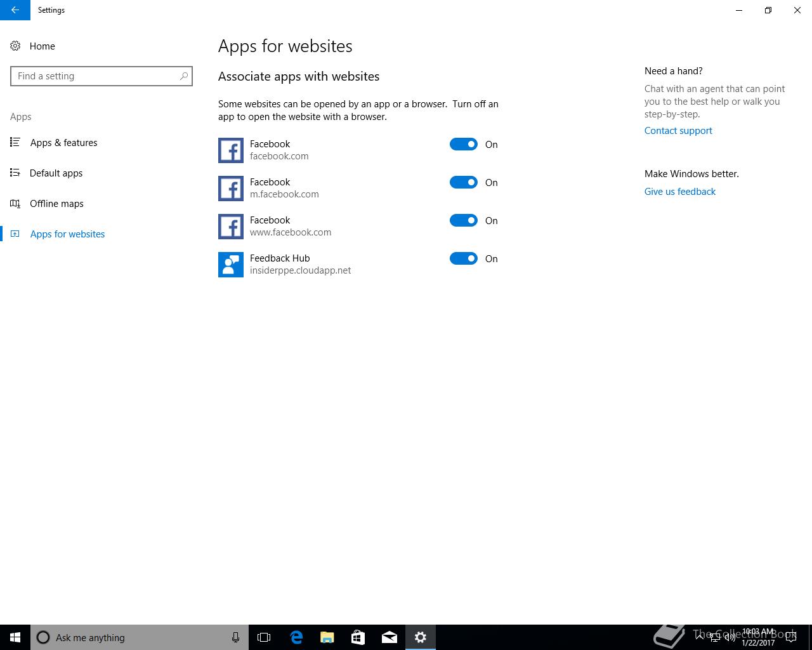Go to Home in Settings
The height and width of the screenshot is (650, 812).
pyautogui.click(x=43, y=46)
